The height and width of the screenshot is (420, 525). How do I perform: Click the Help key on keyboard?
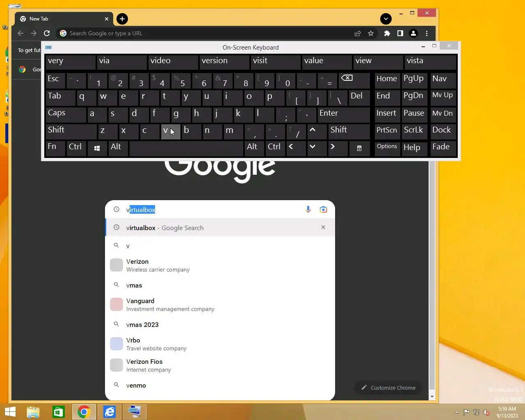click(415, 148)
